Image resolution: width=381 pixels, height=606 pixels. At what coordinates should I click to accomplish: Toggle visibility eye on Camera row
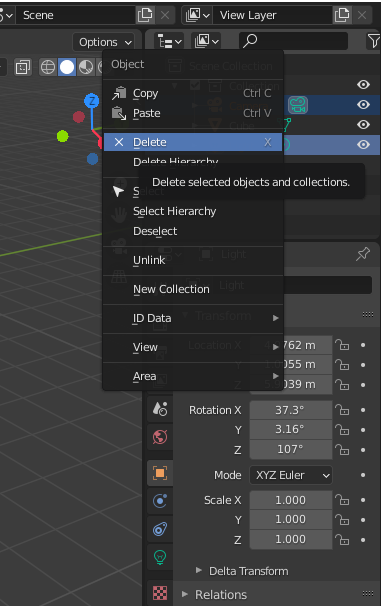(363, 105)
